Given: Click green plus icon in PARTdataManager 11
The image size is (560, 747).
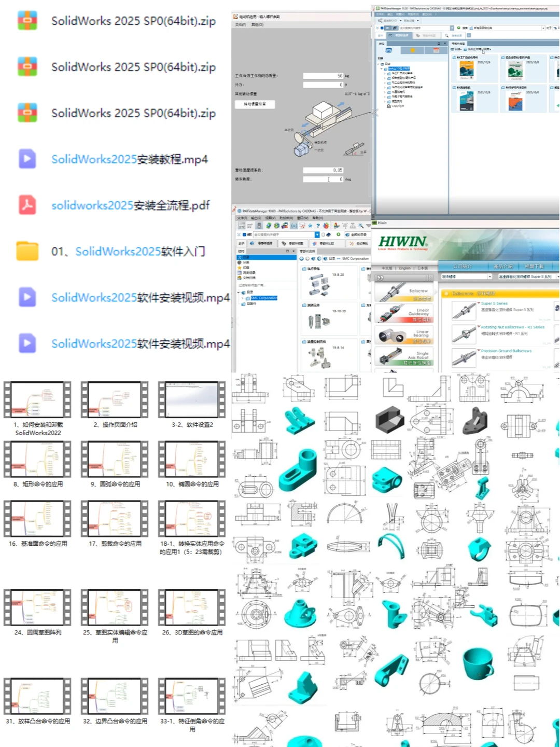Looking at the screenshot, I should (x=459, y=28).
